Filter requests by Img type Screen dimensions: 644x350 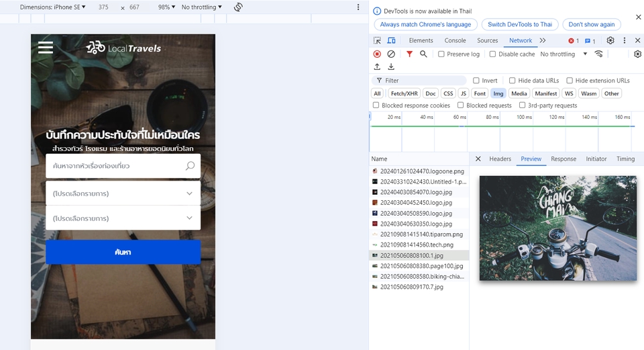pos(498,93)
